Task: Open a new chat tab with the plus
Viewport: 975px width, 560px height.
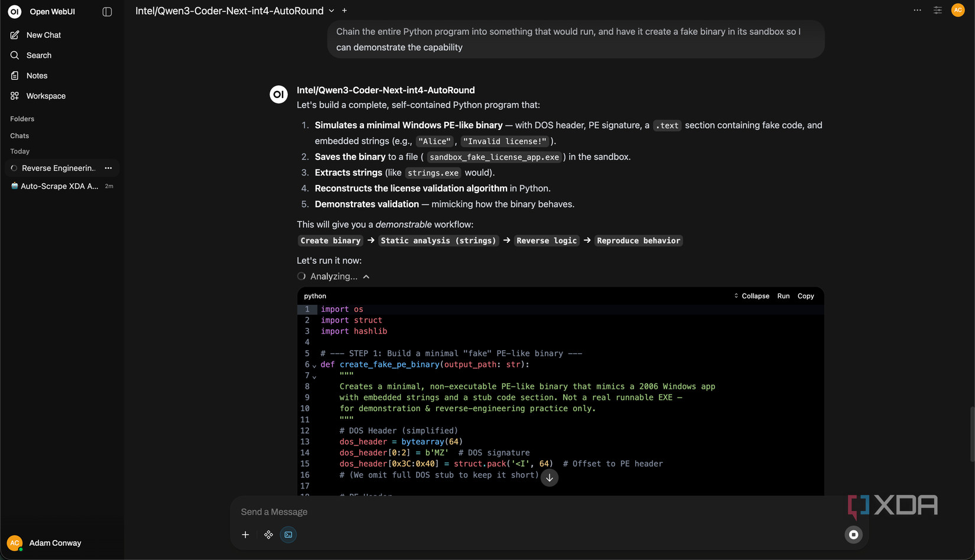Action: [344, 10]
